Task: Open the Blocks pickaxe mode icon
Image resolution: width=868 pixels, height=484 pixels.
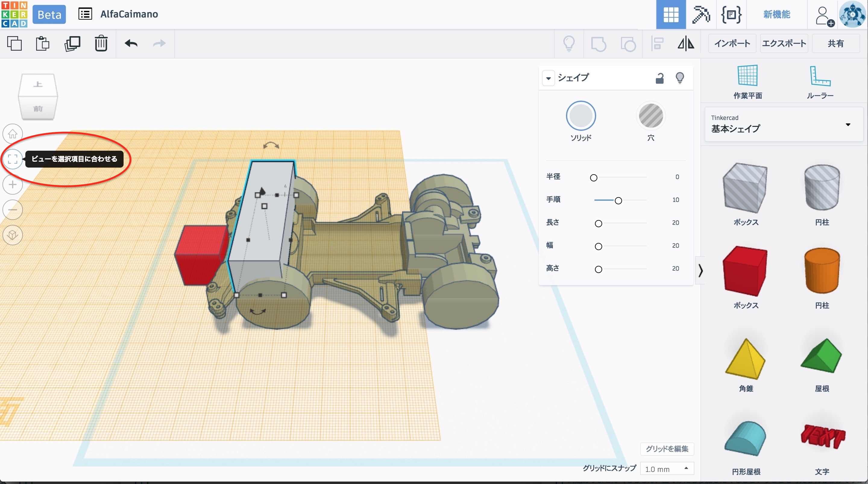Action: (700, 14)
